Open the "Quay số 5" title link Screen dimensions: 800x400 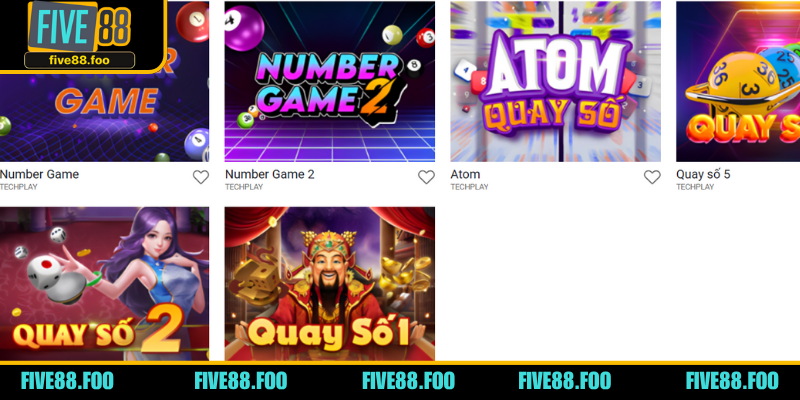point(703,174)
